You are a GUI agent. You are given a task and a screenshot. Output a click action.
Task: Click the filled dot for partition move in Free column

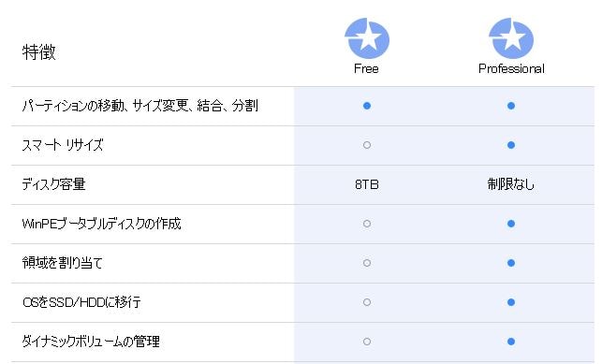click(367, 106)
